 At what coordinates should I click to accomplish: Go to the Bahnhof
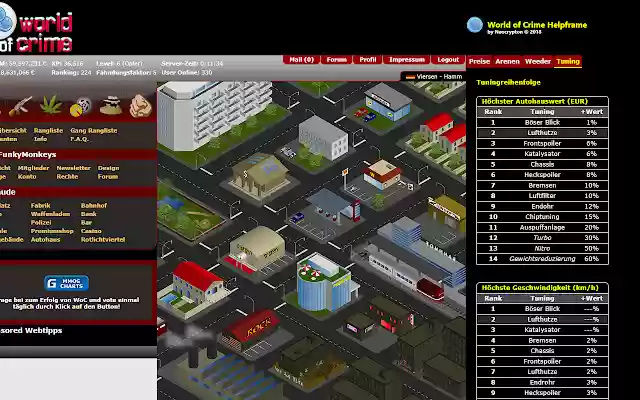94,205
